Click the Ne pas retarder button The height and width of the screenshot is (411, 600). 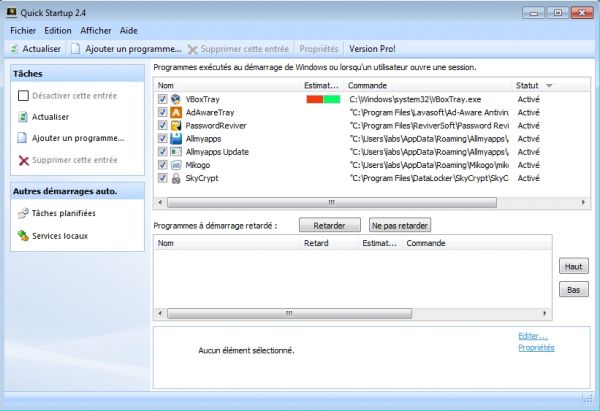coord(400,225)
